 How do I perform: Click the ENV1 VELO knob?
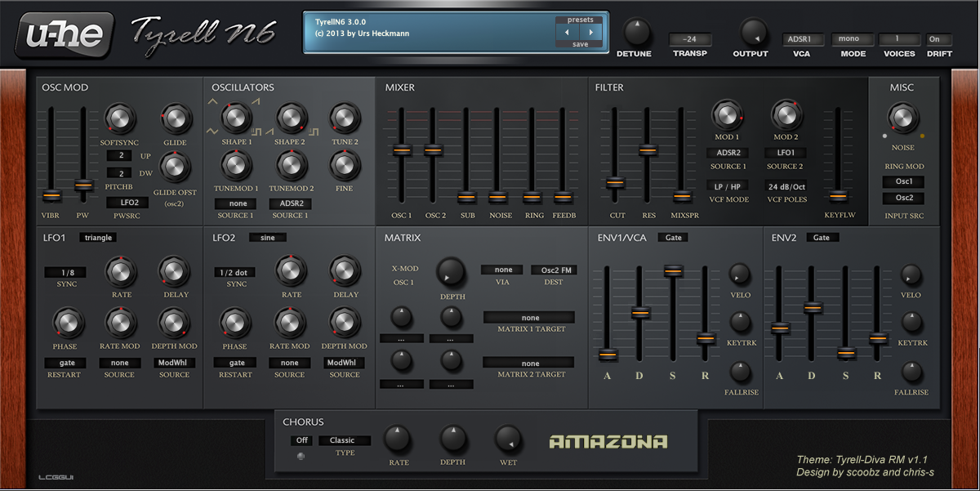pos(739,275)
